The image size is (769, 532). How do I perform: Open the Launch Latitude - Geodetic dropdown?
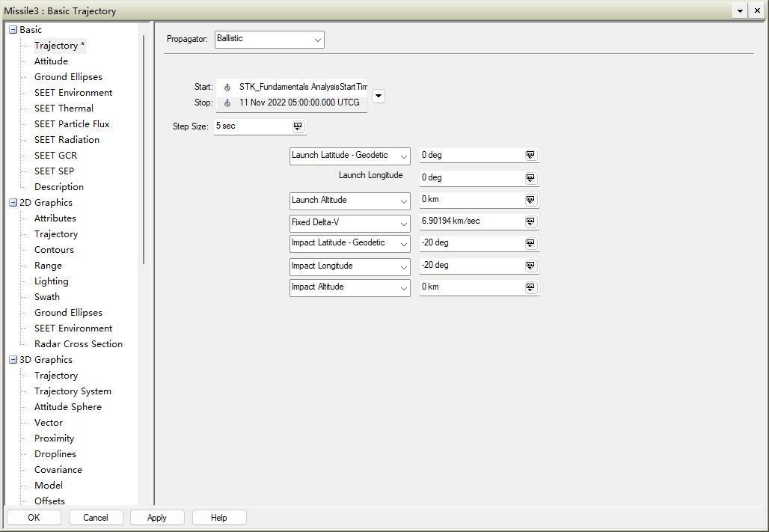tap(404, 156)
